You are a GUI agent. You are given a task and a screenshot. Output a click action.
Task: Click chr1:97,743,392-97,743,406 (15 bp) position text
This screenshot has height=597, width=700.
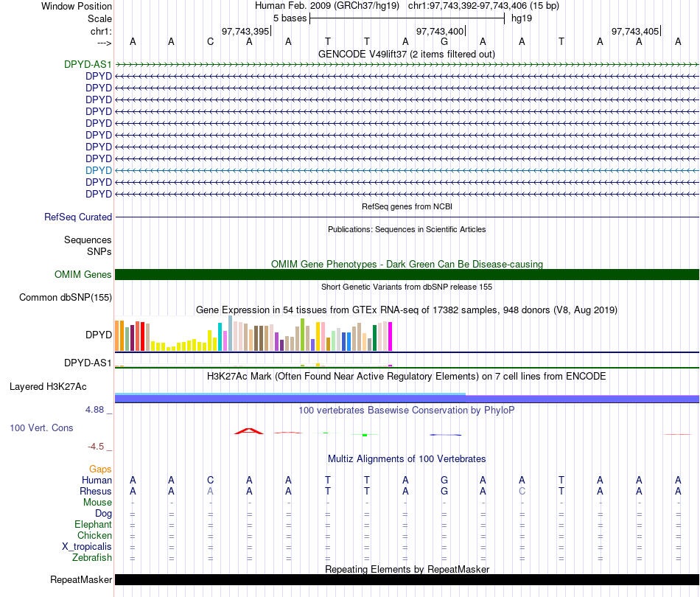[x=483, y=6]
